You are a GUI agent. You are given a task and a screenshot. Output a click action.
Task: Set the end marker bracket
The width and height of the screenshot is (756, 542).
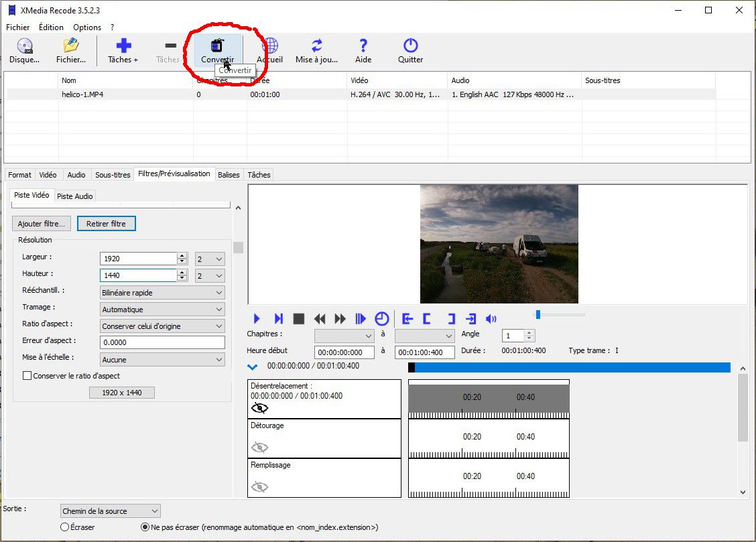point(451,318)
